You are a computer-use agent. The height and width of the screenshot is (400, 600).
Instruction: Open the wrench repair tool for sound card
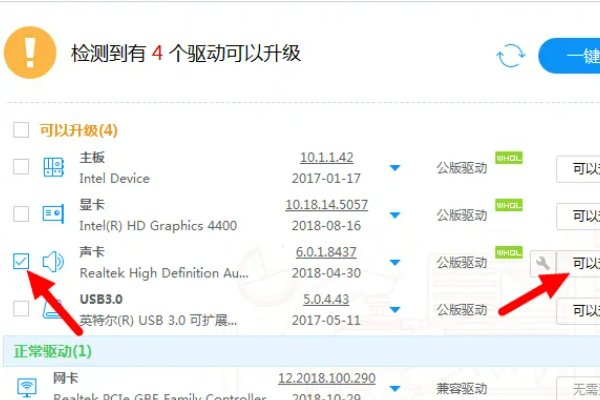coord(543,263)
